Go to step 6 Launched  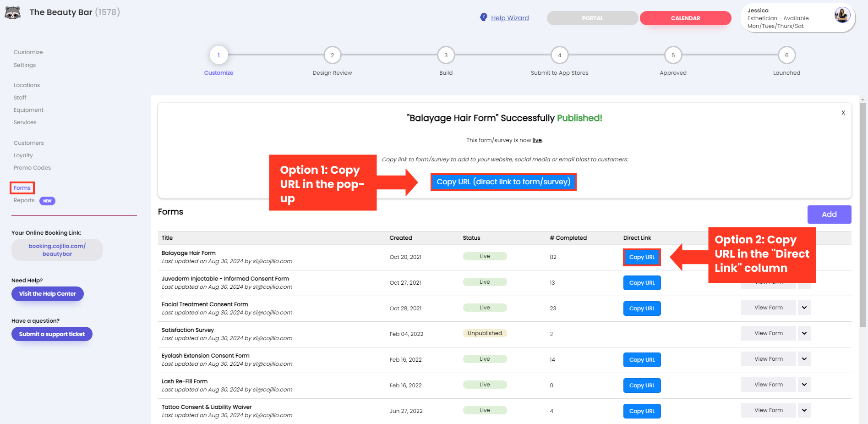[x=787, y=55]
